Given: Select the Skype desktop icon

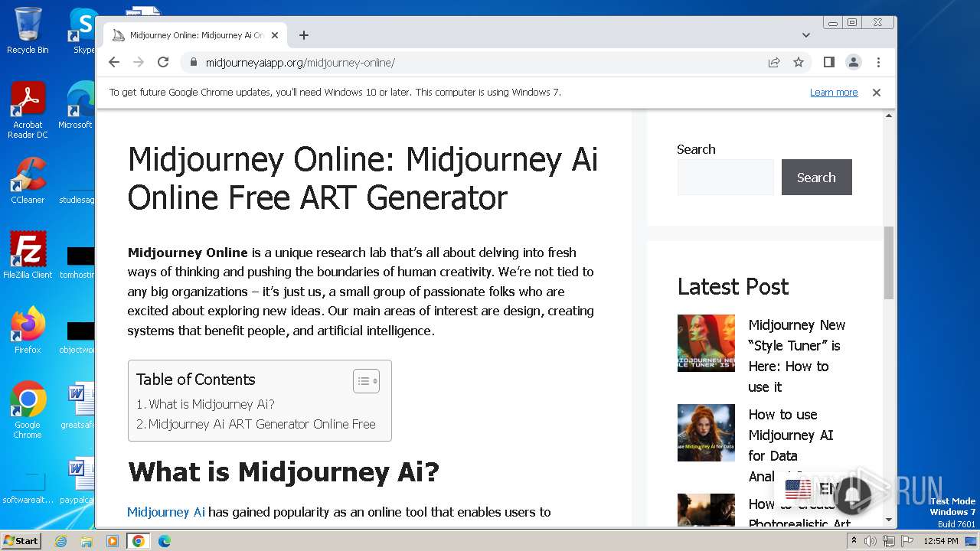Looking at the screenshot, I should click(x=82, y=31).
